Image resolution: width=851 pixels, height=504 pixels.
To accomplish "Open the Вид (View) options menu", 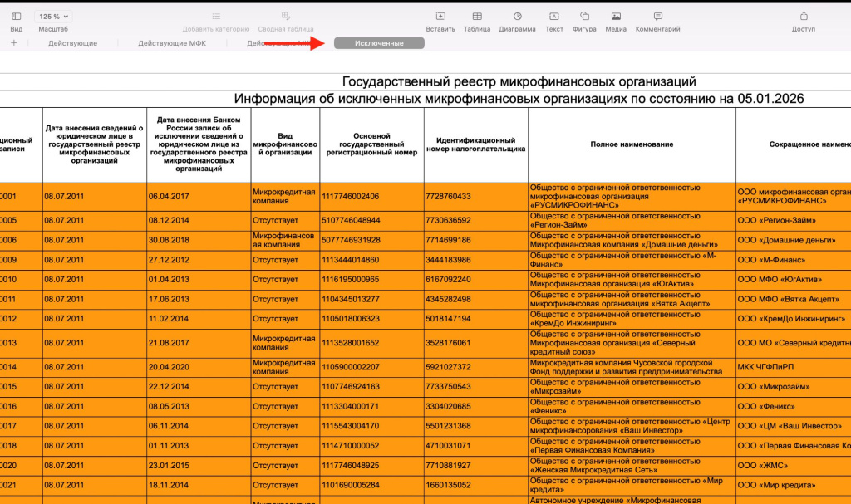I will 16,17.
